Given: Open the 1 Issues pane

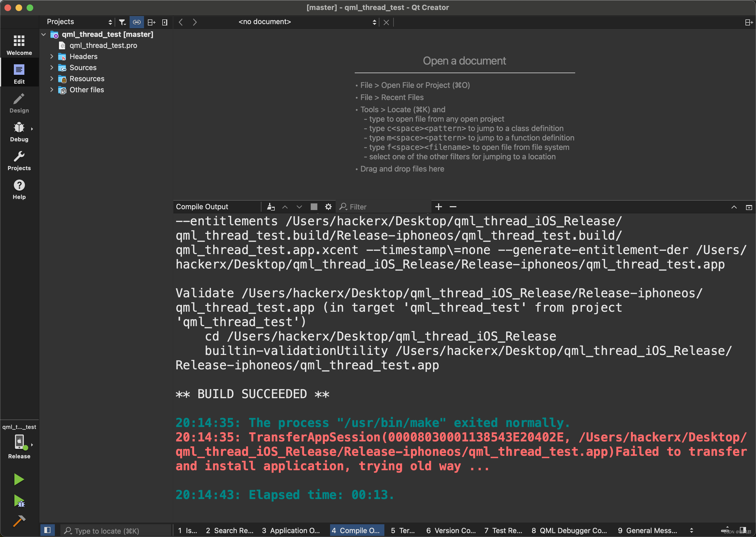Looking at the screenshot, I should [187, 530].
